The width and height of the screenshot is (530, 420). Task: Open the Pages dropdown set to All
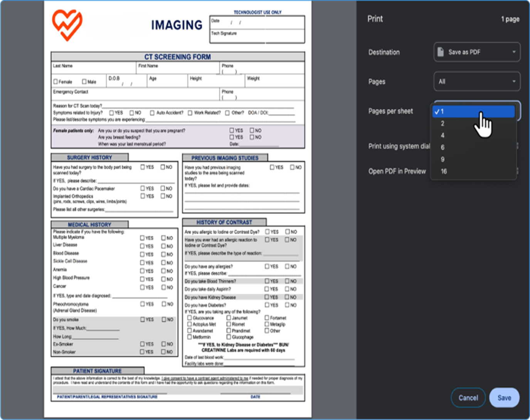click(477, 82)
